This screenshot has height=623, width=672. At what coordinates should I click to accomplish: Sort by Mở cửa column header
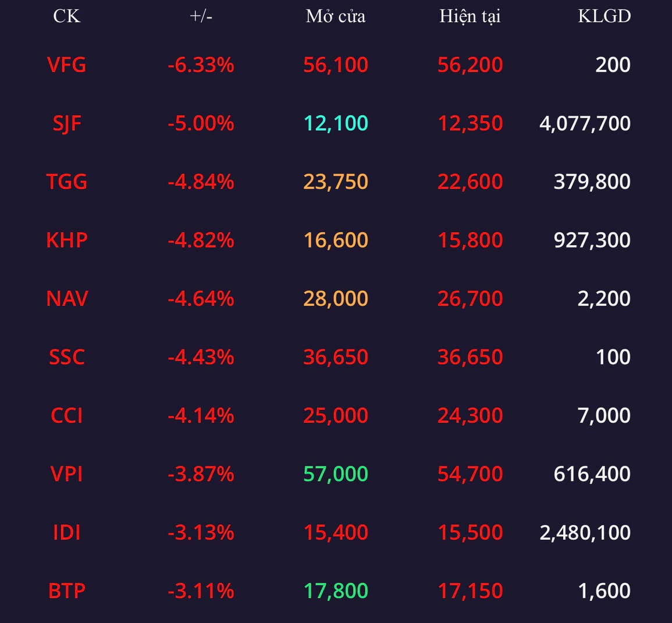(336, 16)
